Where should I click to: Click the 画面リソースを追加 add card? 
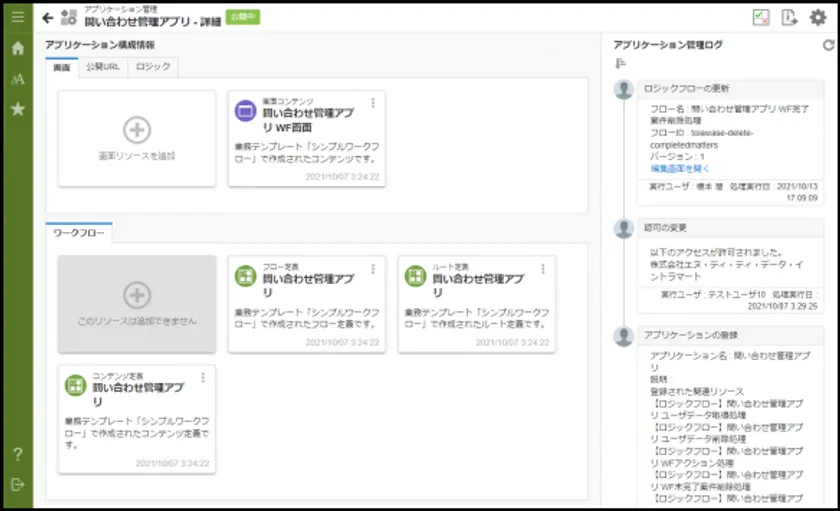click(x=137, y=138)
